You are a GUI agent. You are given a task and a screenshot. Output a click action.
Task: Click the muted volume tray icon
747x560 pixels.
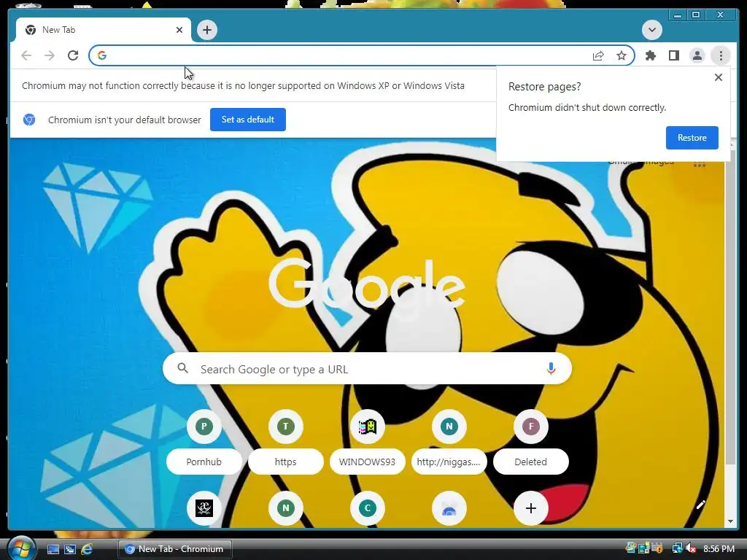coord(692,549)
